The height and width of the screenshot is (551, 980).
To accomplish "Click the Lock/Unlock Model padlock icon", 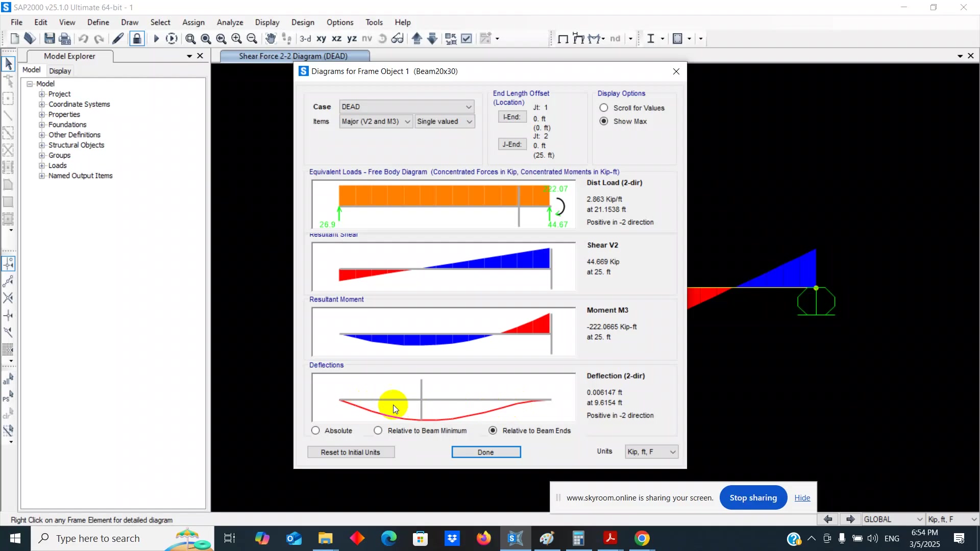I will [x=137, y=39].
